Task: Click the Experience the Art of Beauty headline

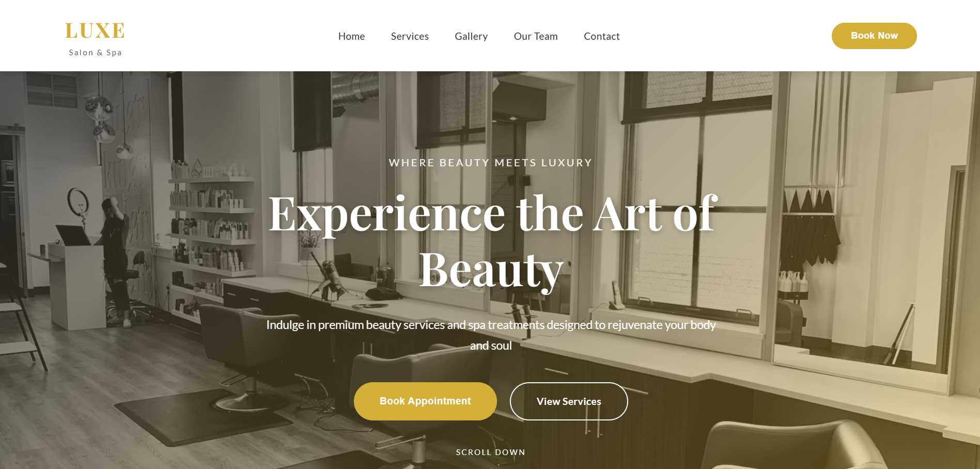Action: click(492, 241)
